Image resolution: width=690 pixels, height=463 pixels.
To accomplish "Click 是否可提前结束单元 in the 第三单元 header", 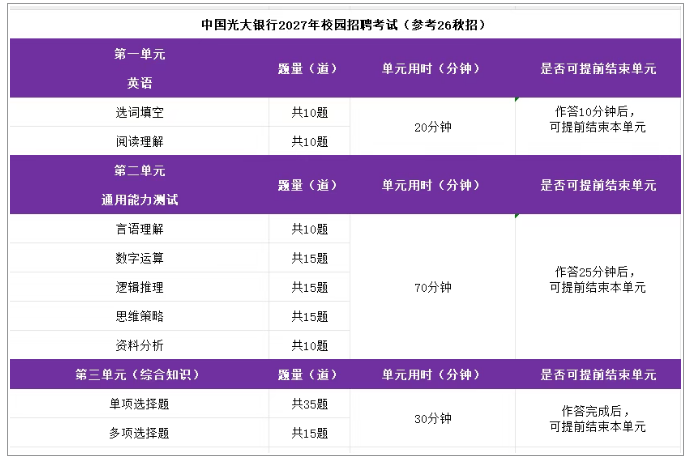I will (598, 375).
